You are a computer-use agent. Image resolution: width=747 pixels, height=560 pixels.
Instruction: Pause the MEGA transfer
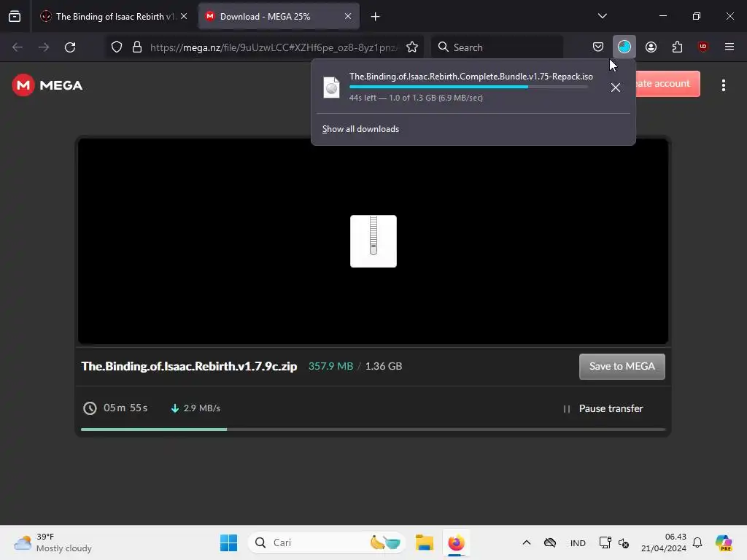click(603, 408)
